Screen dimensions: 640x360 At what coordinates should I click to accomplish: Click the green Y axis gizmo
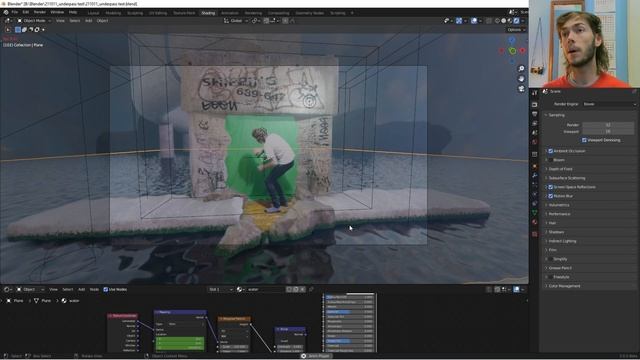tap(512, 51)
